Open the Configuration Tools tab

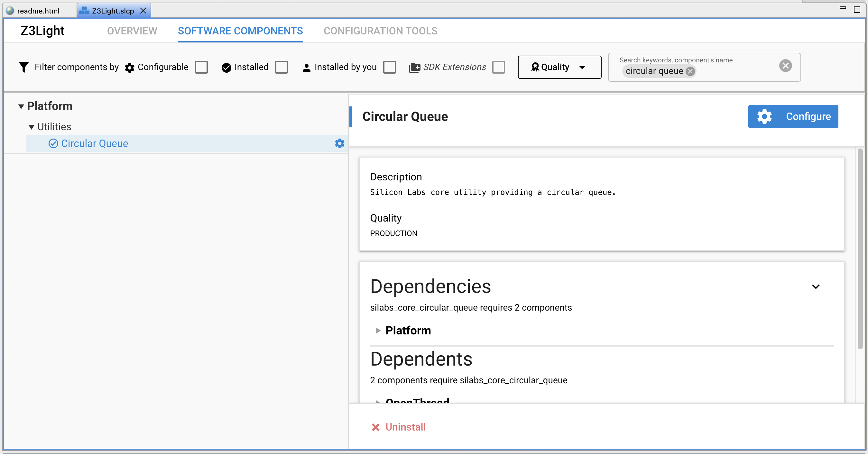[x=380, y=31]
